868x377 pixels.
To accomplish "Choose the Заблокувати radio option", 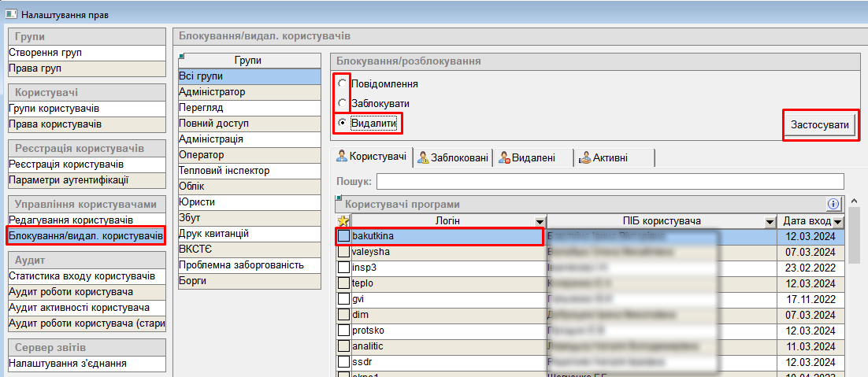I will click(x=342, y=103).
